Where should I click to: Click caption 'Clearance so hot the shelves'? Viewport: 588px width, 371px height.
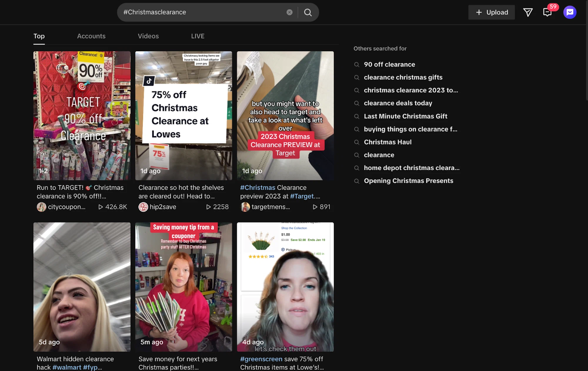[181, 192]
